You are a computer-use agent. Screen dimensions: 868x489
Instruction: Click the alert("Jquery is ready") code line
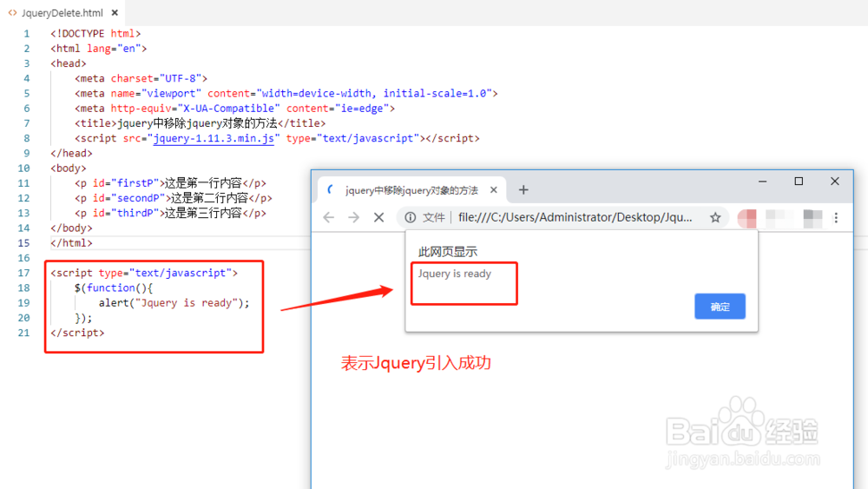tap(174, 303)
